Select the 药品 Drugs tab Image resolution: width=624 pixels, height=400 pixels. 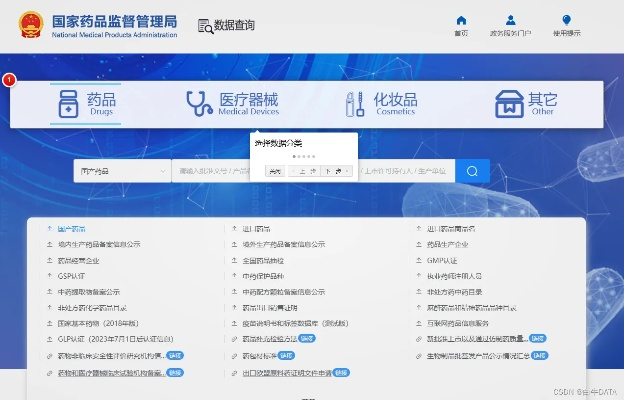point(86,104)
